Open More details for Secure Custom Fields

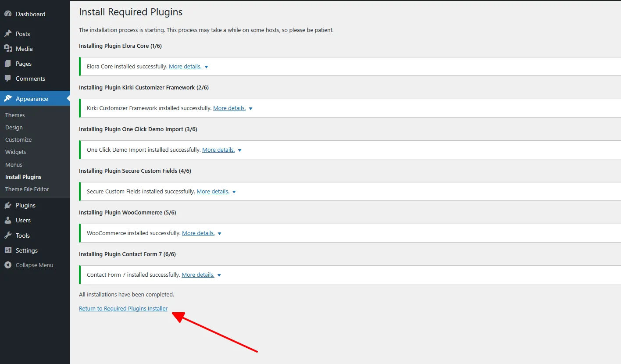(x=213, y=192)
